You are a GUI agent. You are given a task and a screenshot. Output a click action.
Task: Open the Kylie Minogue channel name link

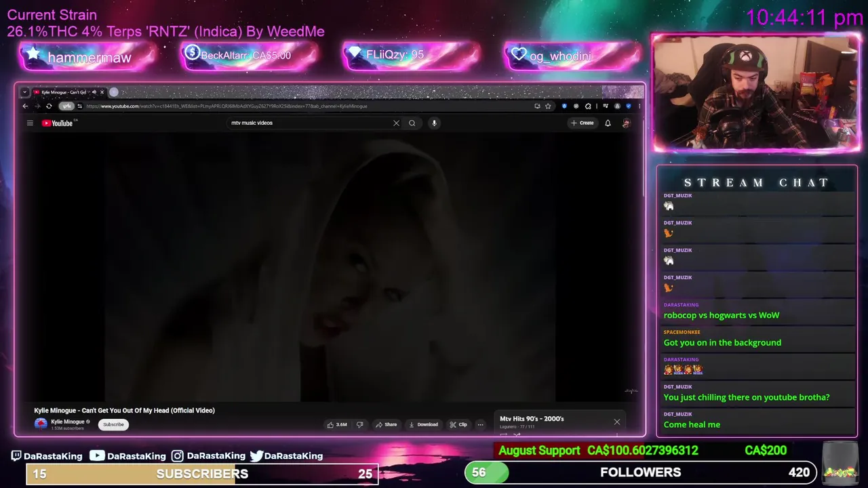pyautogui.click(x=67, y=422)
